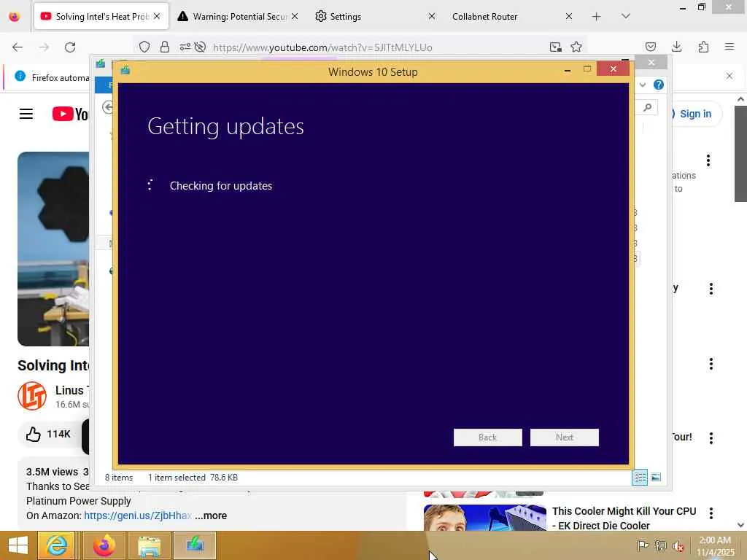Click the video player thumbnail
Screen dimensions: 747x560
point(53,249)
